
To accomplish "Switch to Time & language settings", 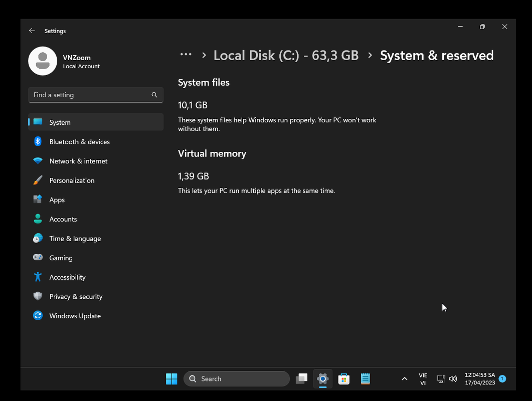I will (x=96, y=239).
